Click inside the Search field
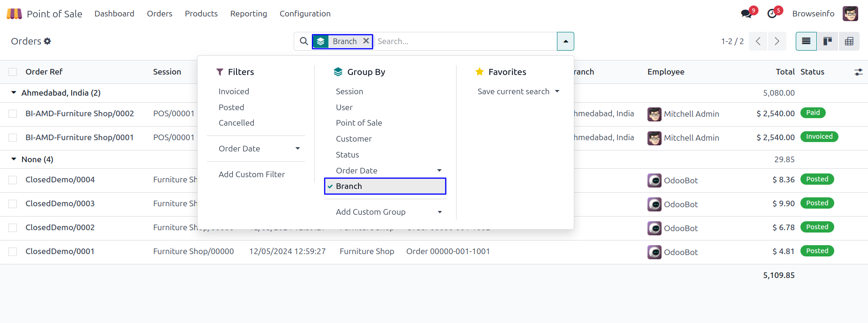868x323 pixels. coord(464,41)
